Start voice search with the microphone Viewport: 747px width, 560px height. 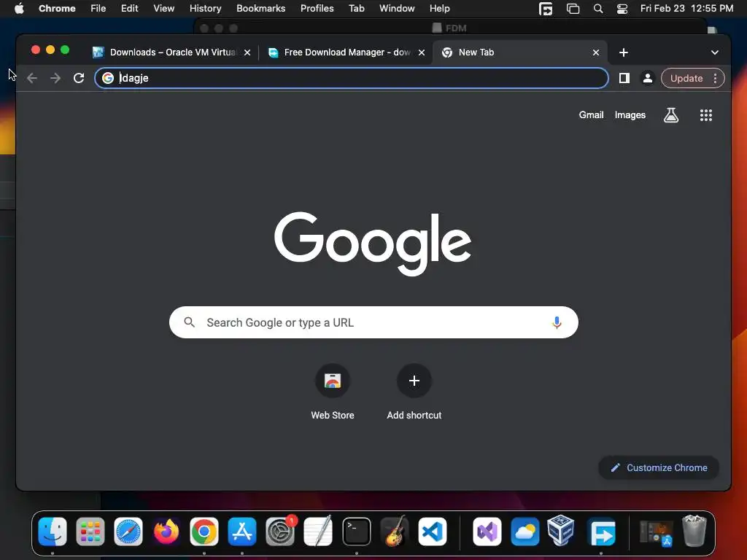pos(557,322)
